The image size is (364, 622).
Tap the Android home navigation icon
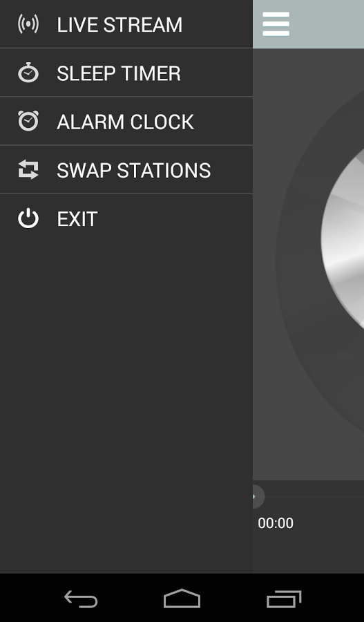click(182, 599)
